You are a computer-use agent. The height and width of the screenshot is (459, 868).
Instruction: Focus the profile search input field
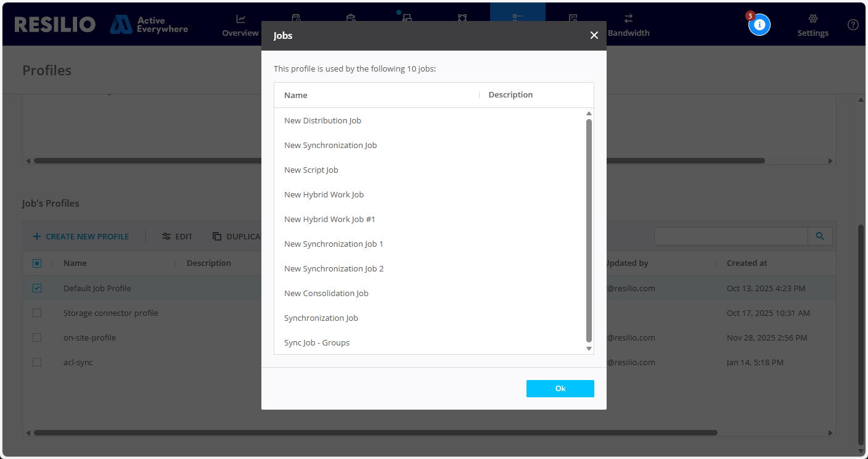(x=731, y=236)
